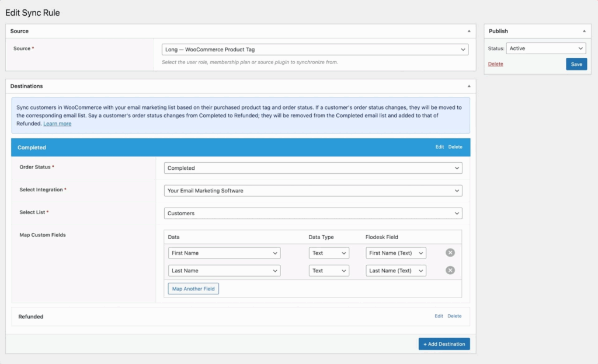Open the Source dropdown
Viewport: 598px width, 364px height.
(314, 49)
